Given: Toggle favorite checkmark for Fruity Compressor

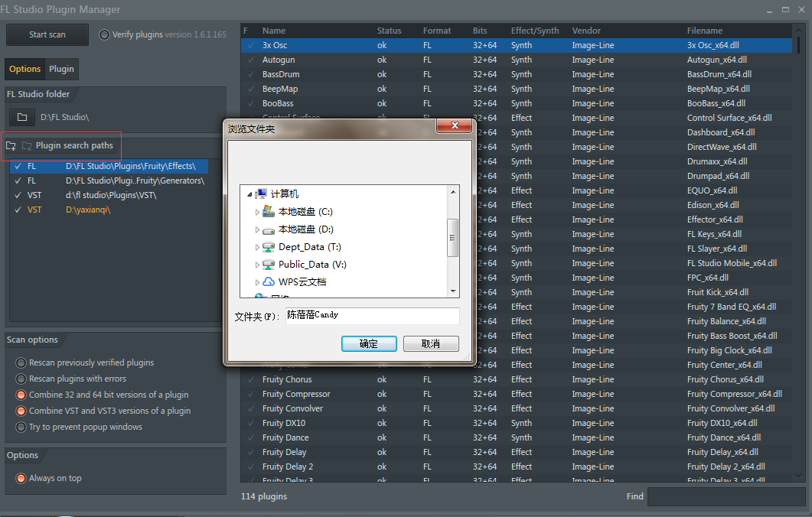Looking at the screenshot, I should pos(251,395).
